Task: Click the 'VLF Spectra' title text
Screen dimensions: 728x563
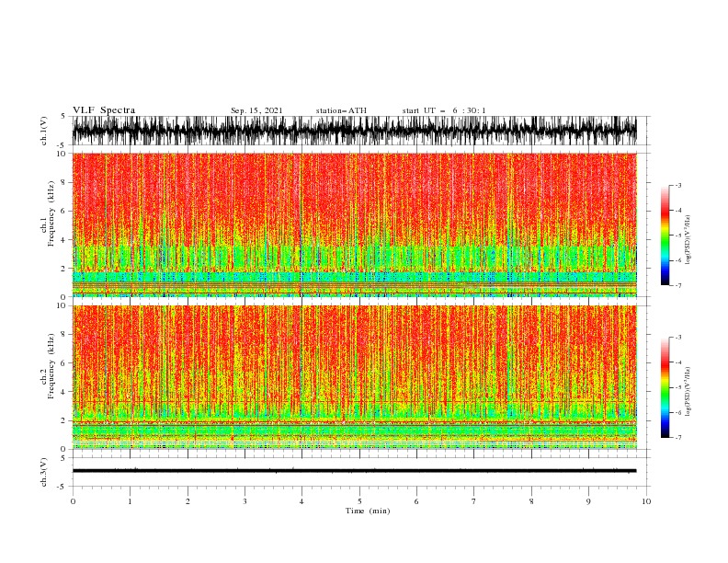Action: pyautogui.click(x=104, y=110)
